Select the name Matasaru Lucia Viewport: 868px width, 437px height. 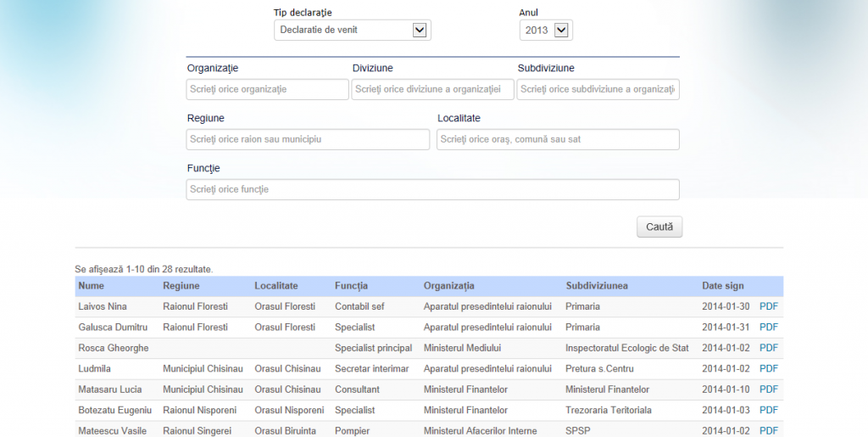pos(110,389)
